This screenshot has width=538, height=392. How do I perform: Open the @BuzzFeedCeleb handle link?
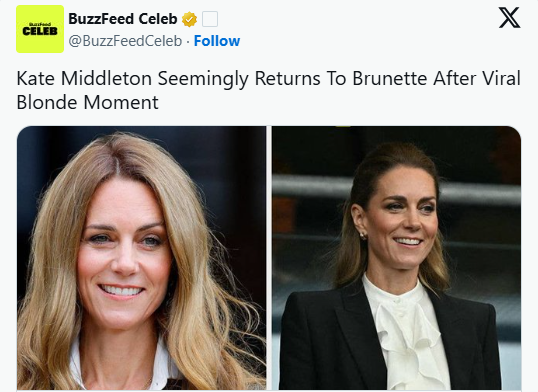(125, 41)
